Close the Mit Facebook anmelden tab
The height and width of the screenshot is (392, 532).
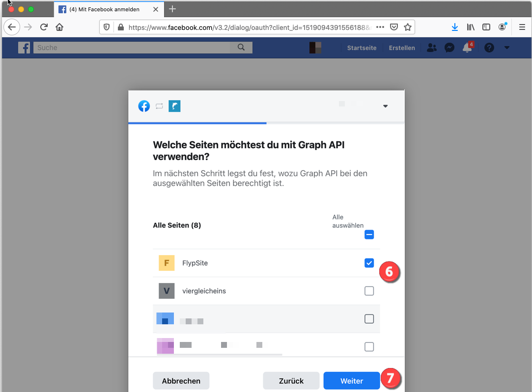point(156,9)
